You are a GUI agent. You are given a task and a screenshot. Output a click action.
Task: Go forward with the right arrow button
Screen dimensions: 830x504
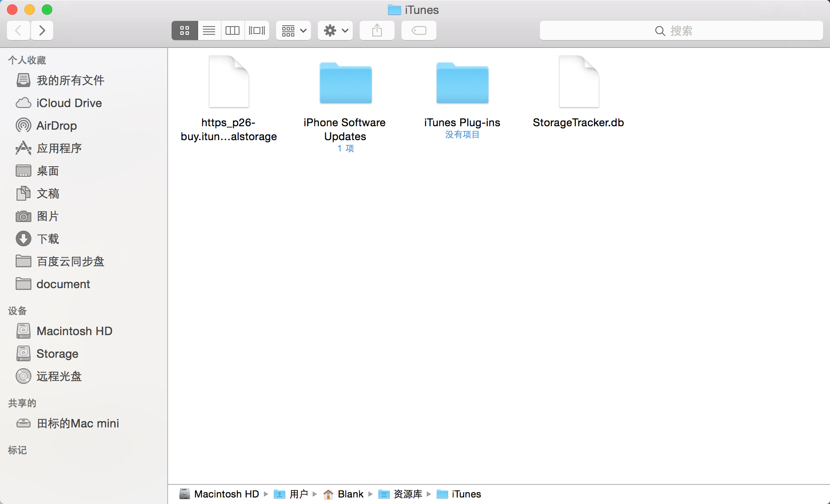[x=42, y=30]
